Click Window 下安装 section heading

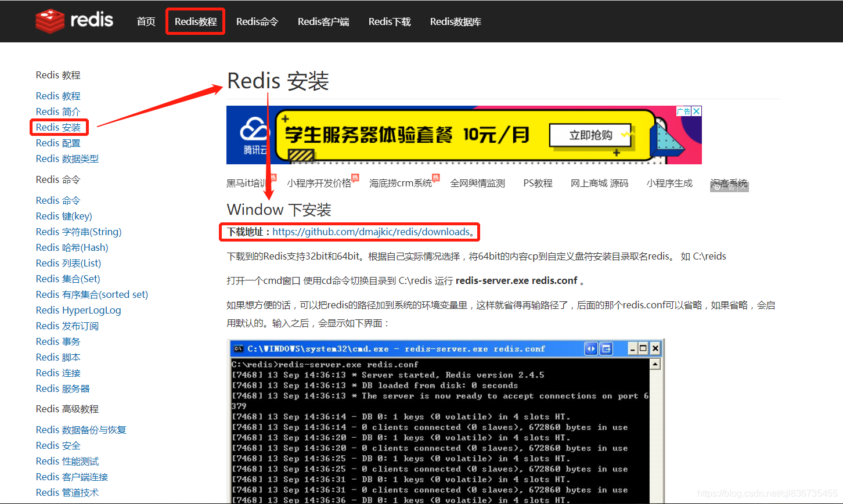[279, 210]
